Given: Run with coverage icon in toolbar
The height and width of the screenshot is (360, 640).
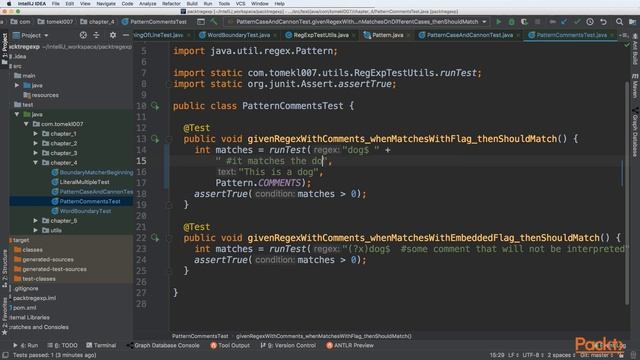Looking at the screenshot, I should 524,22.
